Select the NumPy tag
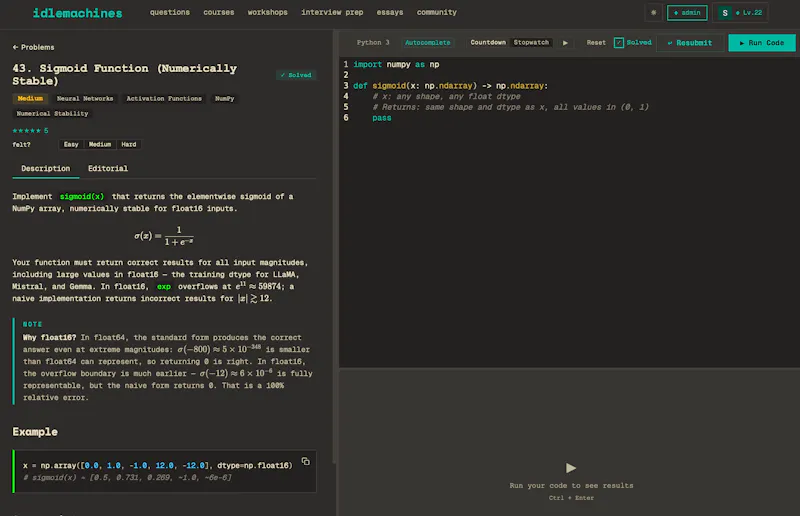This screenshot has width=800, height=516. click(x=224, y=99)
